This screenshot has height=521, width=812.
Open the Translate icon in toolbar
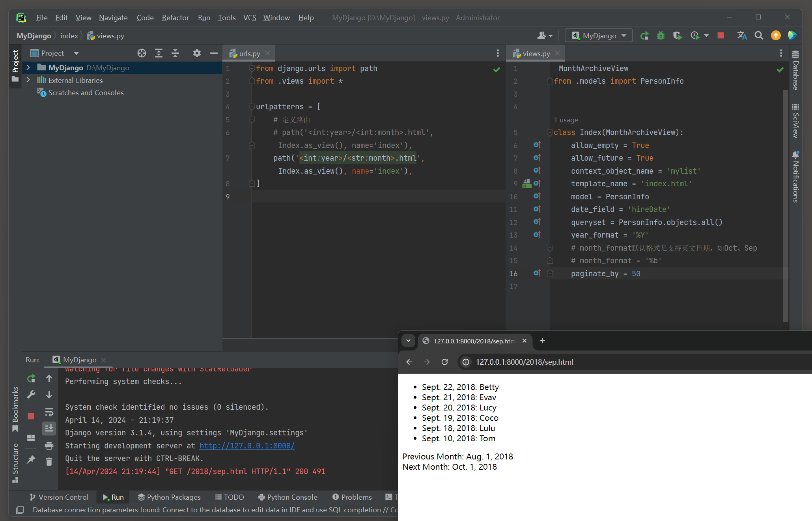[742, 36]
